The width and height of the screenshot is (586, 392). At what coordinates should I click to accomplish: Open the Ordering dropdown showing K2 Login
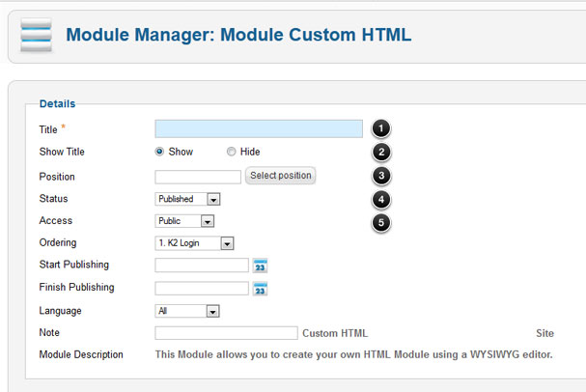[x=194, y=243]
